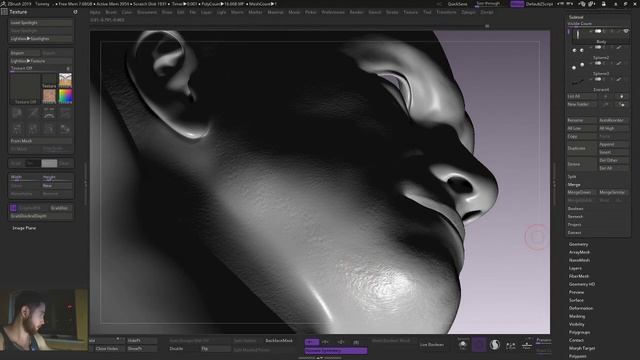Click the Texture palette icon at top left
The height and width of the screenshot is (360, 640).
tap(4, 12)
